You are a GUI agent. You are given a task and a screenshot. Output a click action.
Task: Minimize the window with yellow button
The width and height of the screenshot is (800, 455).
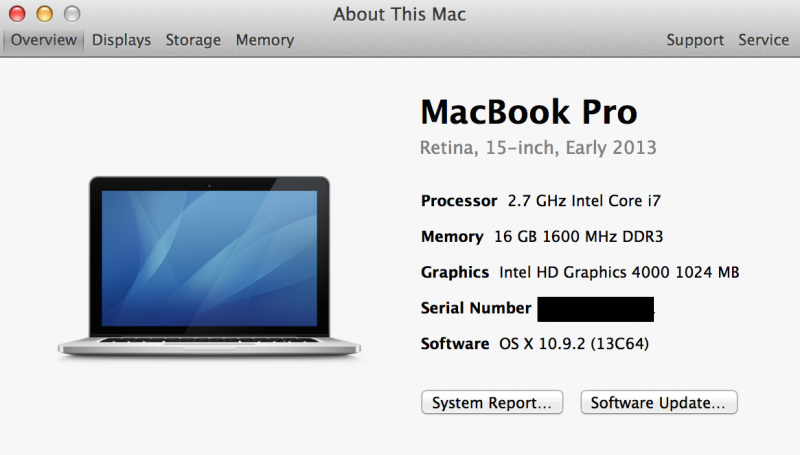pyautogui.click(x=44, y=14)
